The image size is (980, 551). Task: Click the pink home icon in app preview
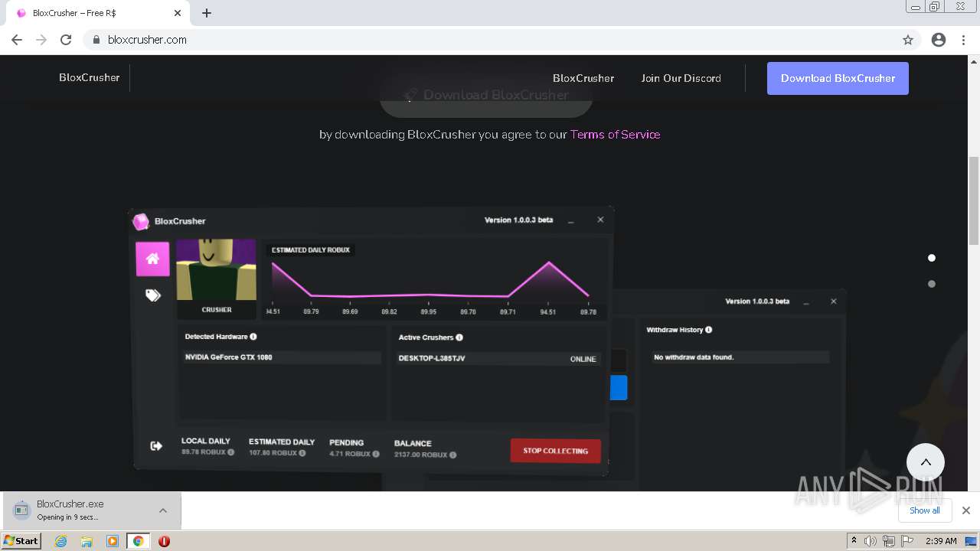[x=152, y=259]
